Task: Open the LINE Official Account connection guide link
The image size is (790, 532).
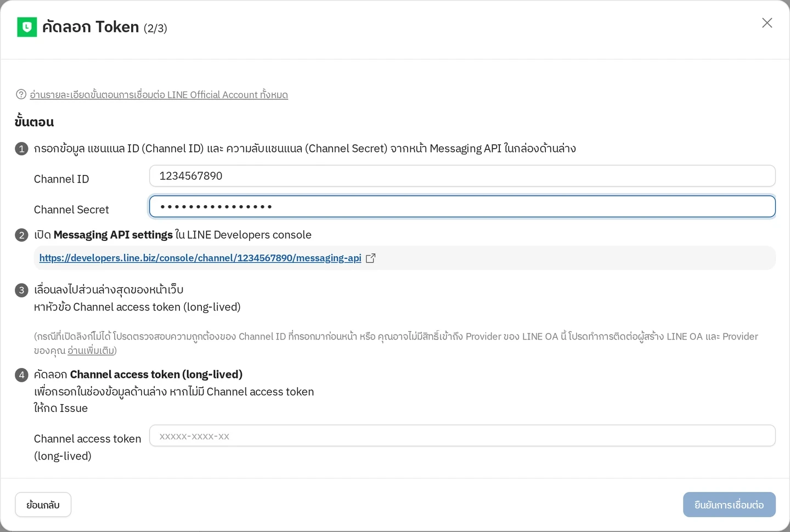Action: pos(159,94)
